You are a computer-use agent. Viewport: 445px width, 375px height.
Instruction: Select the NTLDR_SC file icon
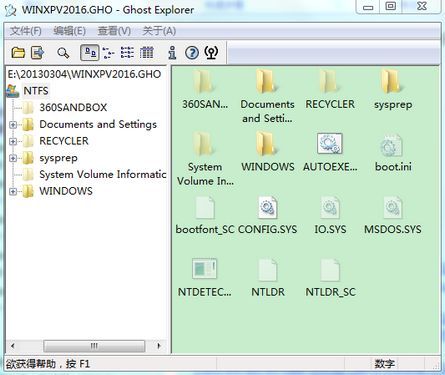click(330, 270)
